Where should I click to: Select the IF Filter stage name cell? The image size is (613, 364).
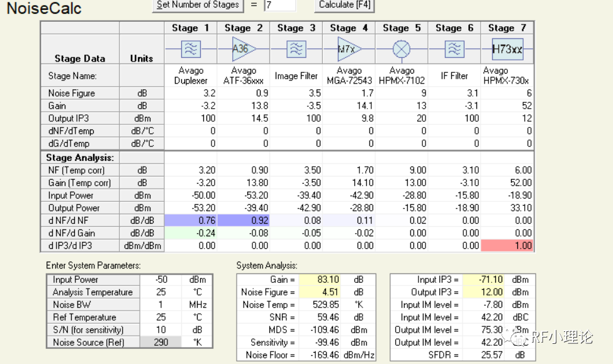tap(454, 75)
